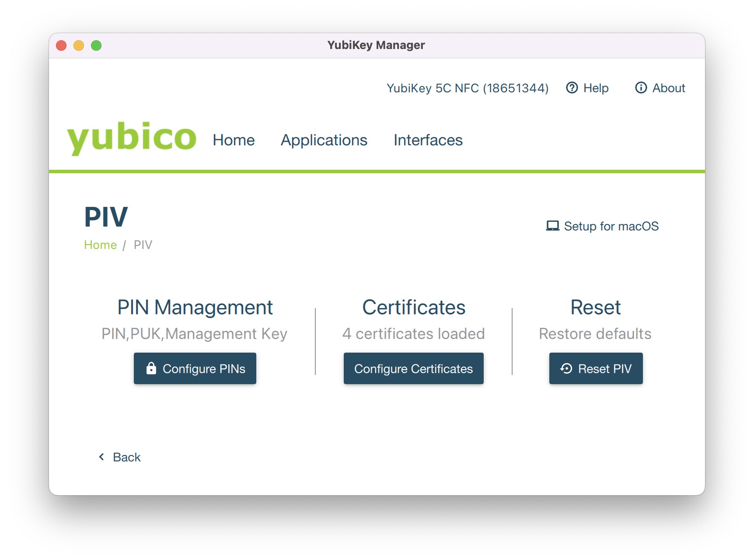Screen dimensions: 754x560
Task: Click the yubico logo
Action: click(x=132, y=138)
